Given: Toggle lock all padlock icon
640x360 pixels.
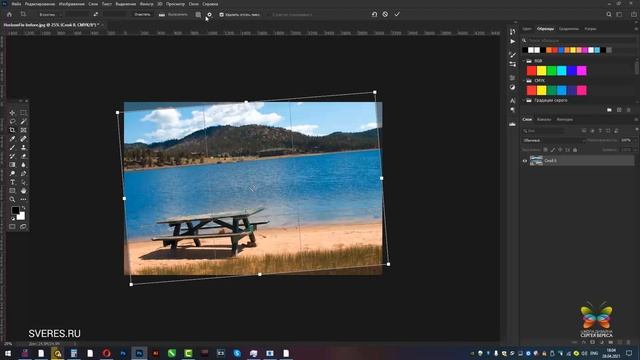Looking at the screenshot, I should [575, 150].
